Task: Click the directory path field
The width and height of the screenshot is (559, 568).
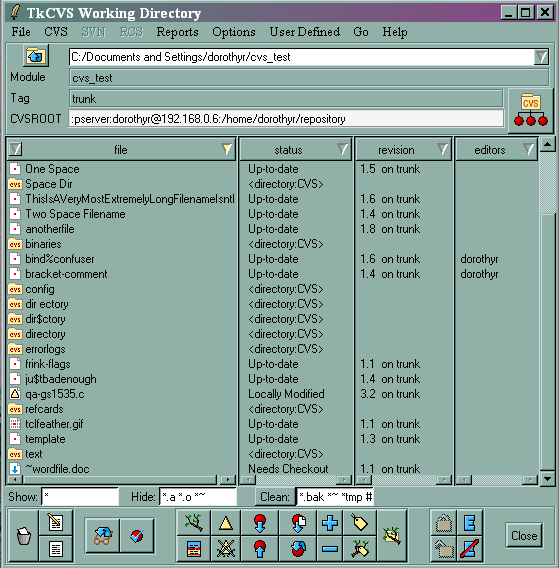Action: coord(302,57)
